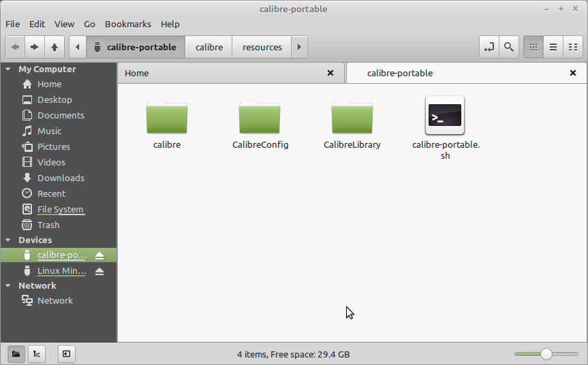Close the calibre-portable tab
588x365 pixels.
(x=573, y=73)
